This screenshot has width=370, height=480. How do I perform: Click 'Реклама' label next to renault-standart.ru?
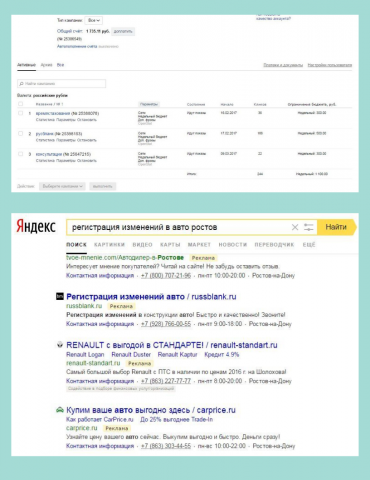point(139,363)
